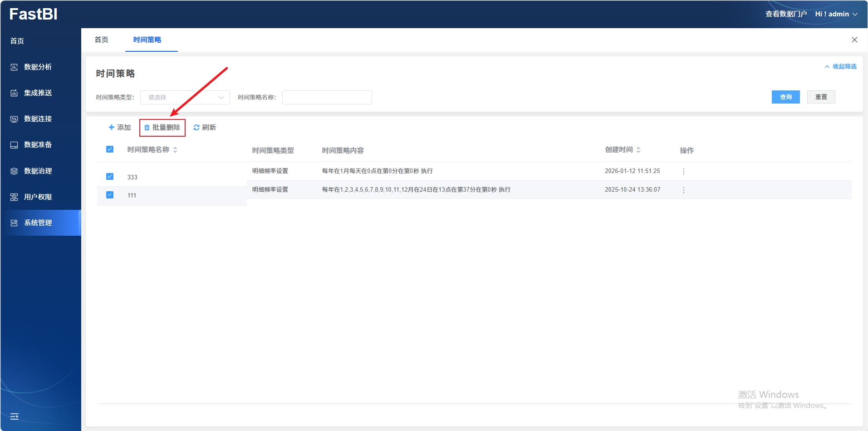Open 集成推送 from the sidebar icon
Screen dimensions: 868x431
pos(14,93)
